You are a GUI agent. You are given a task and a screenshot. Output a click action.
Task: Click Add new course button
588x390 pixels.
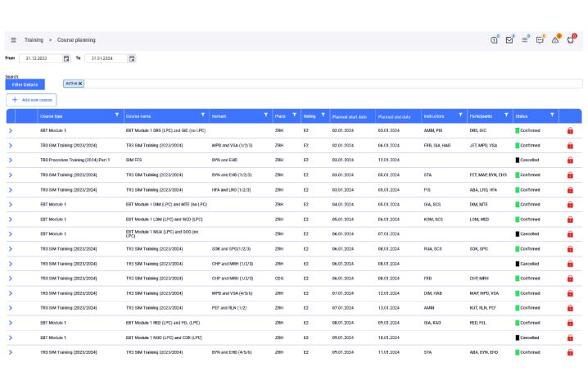(x=31, y=99)
